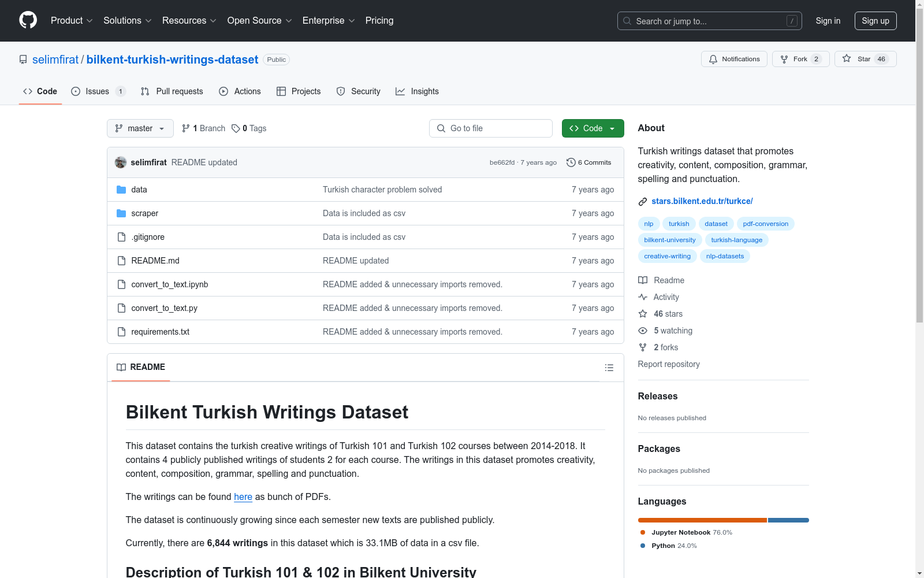Open the GitHub homepage logo
Viewport: 924px width, 578px height.
tap(28, 20)
